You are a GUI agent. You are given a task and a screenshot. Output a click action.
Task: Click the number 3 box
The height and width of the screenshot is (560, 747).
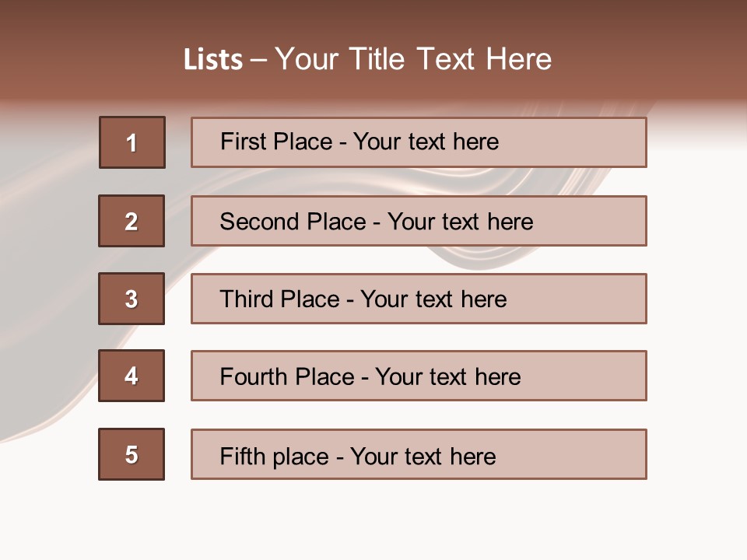[132, 299]
